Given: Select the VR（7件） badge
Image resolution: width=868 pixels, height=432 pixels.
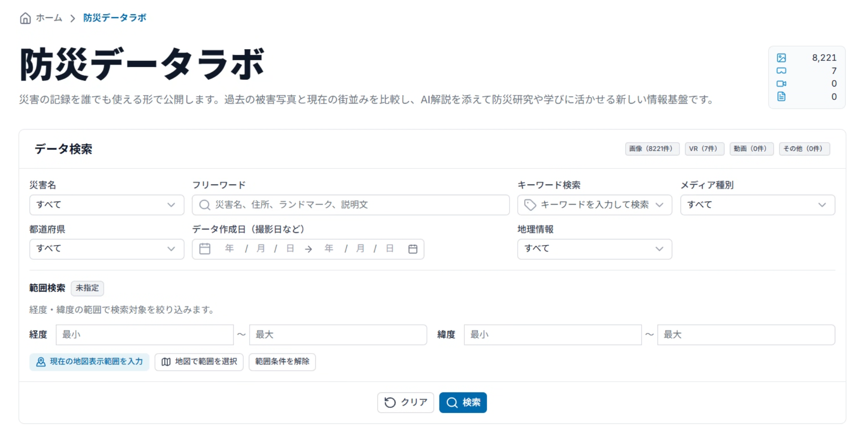Looking at the screenshot, I should (704, 149).
